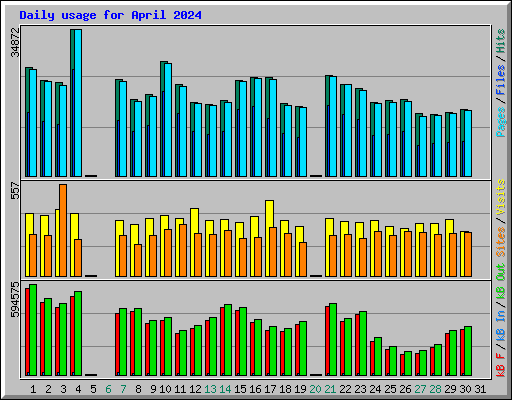Click the tallest cyan files bar for day 4

tap(78, 103)
